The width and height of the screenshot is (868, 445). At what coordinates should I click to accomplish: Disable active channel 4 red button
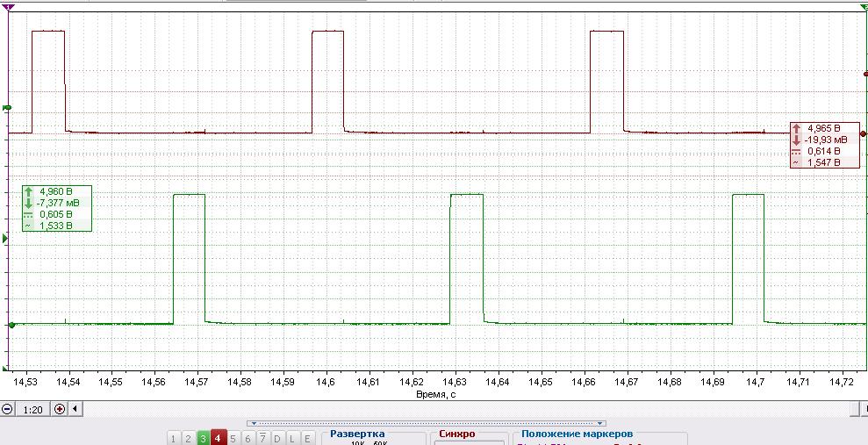tap(219, 439)
